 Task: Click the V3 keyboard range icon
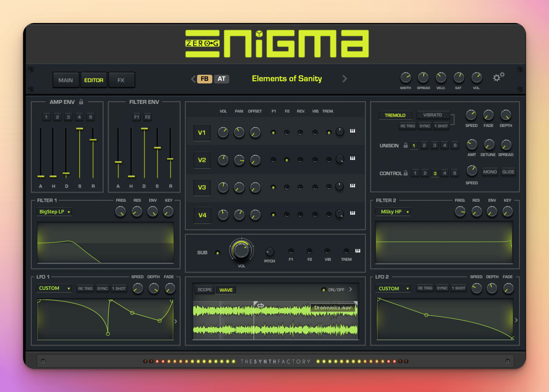click(353, 186)
